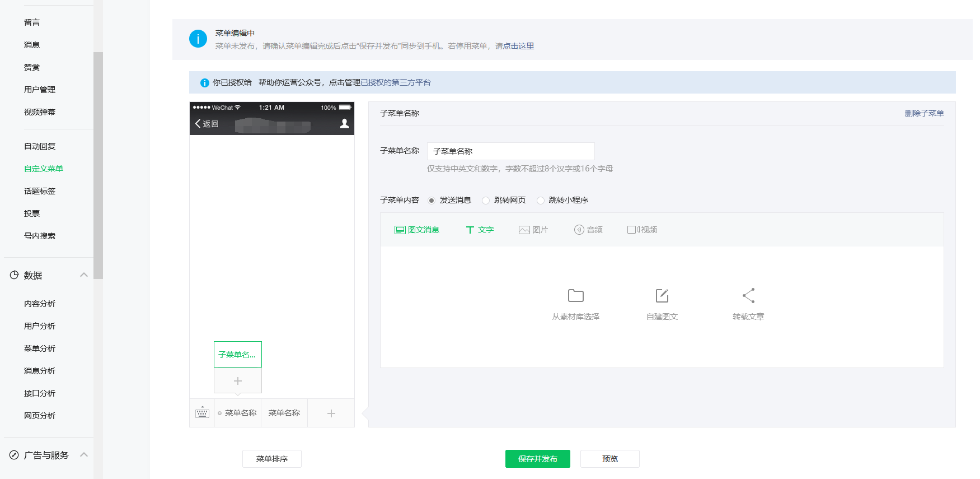Click the authorization notice info icon
Viewport: 980px width, 479px height.
[x=205, y=83]
